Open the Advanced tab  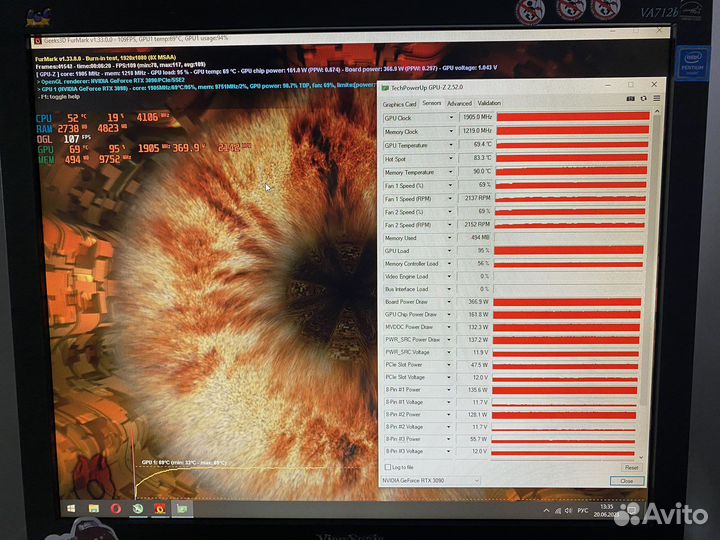(459, 103)
